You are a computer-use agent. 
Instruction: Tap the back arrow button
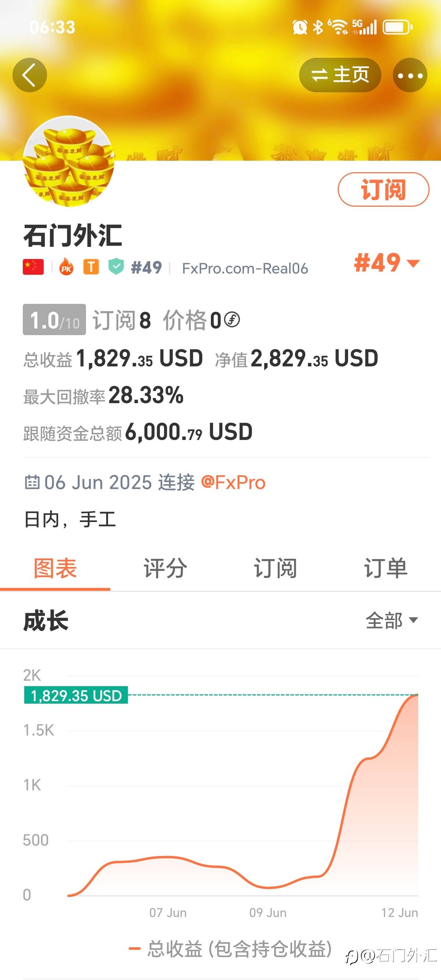point(30,75)
